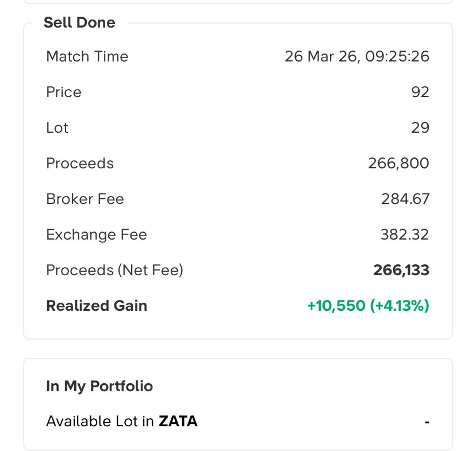This screenshot has height=451, width=476.
Task: Click the Sell Done section header
Action: pos(79,22)
